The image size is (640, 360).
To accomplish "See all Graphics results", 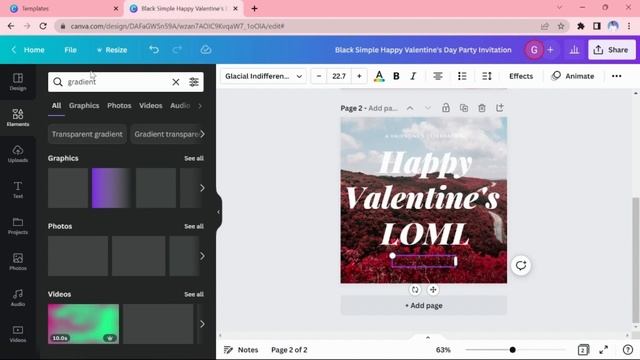I will pos(194,158).
